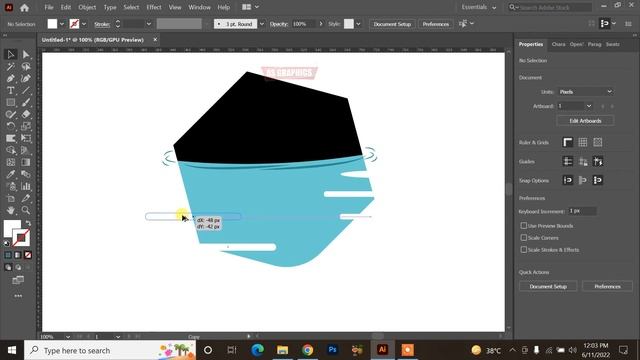Open the Essentials workspace switcher
This screenshot has height=360, width=640.
click(x=479, y=7)
